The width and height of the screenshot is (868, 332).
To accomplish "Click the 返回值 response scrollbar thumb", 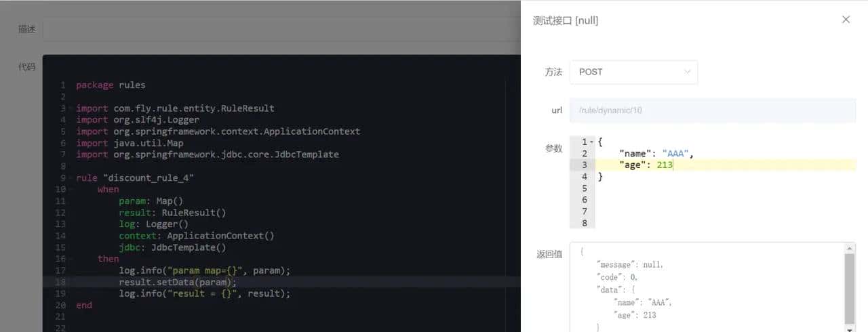I will coord(850,288).
